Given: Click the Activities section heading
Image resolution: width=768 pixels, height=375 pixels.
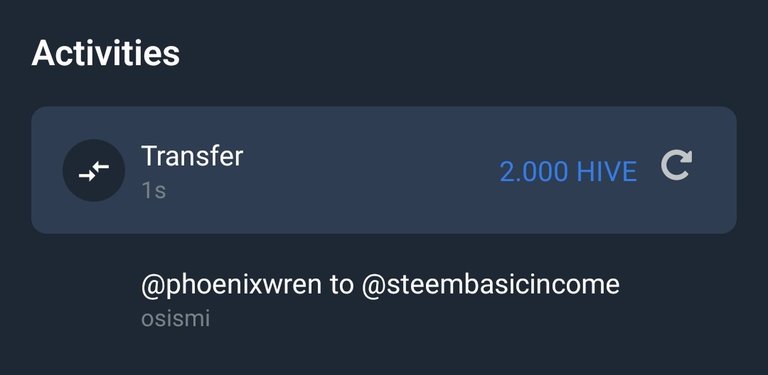Looking at the screenshot, I should (105, 53).
